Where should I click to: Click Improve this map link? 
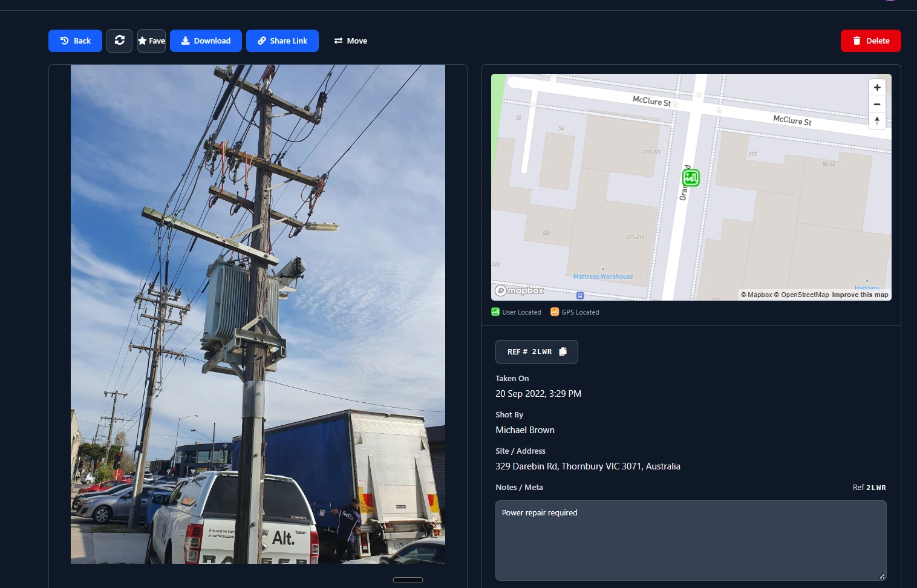860,295
